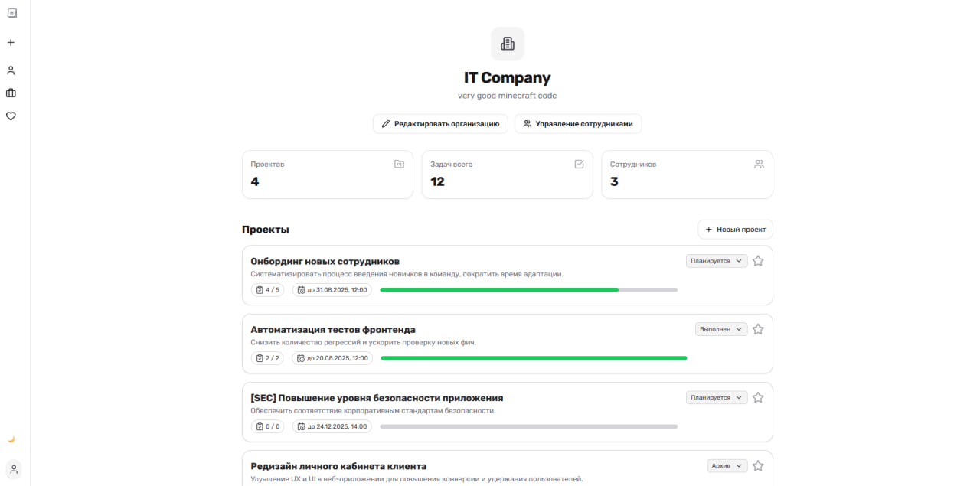
Task: Click the Онбординг project progress bar
Action: point(528,290)
